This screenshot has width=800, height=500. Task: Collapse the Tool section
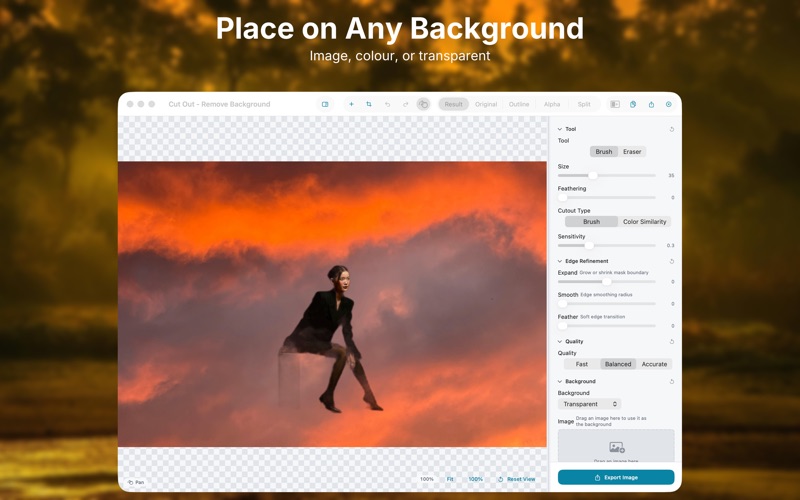[560, 129]
